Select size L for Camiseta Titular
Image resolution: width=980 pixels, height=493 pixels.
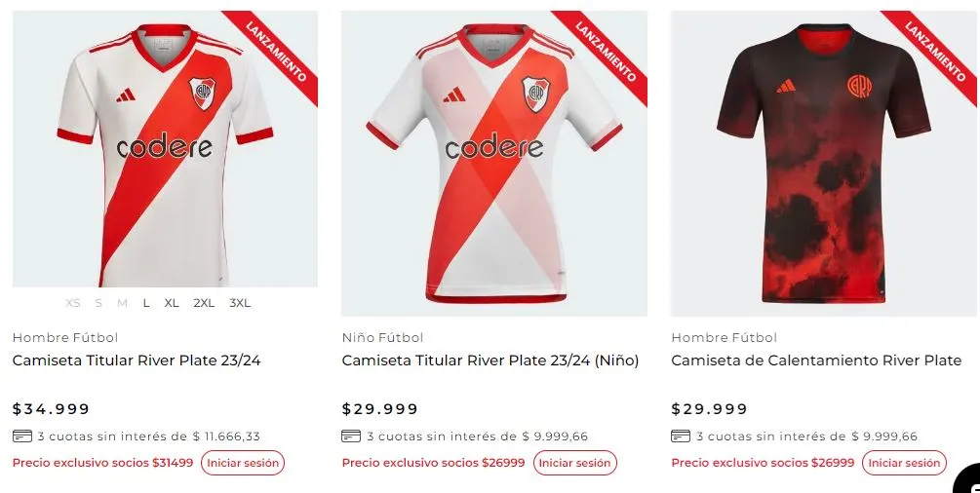pos(146,303)
